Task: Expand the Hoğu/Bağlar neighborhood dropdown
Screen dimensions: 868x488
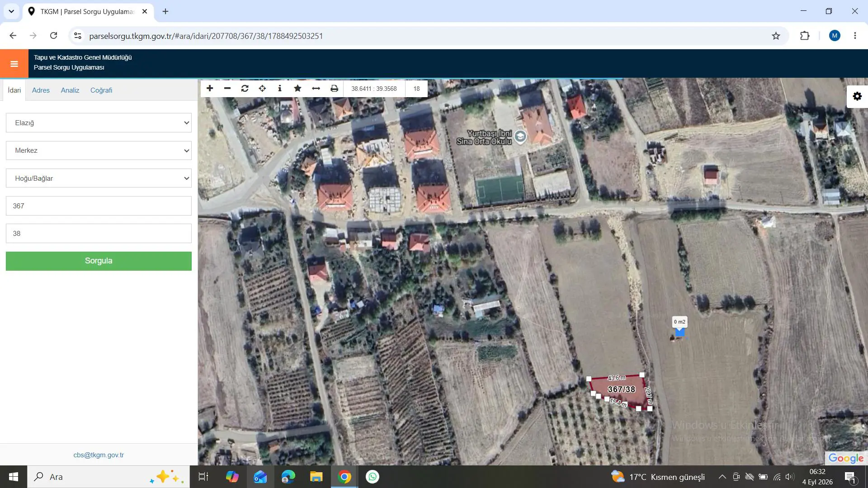Action: [99, 178]
